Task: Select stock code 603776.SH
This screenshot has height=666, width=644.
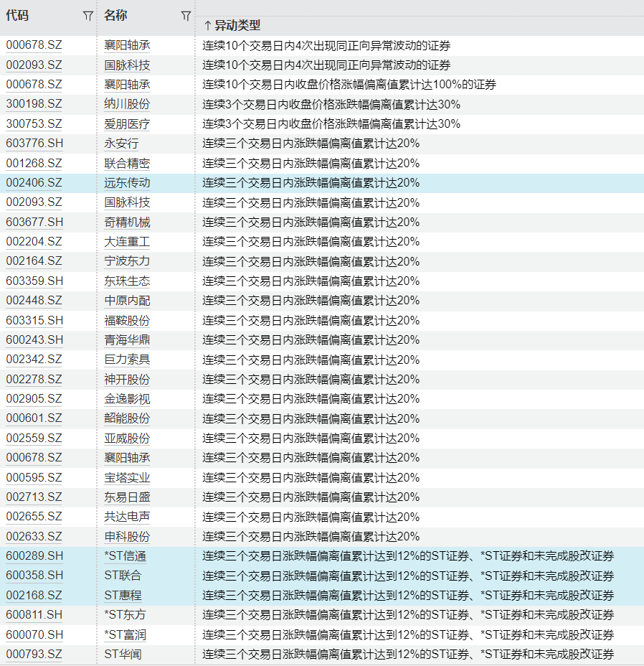Action: tap(34, 144)
